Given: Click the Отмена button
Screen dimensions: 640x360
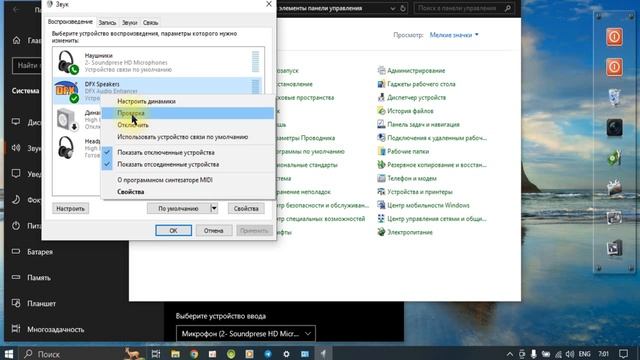Looking at the screenshot, I should (213, 231).
